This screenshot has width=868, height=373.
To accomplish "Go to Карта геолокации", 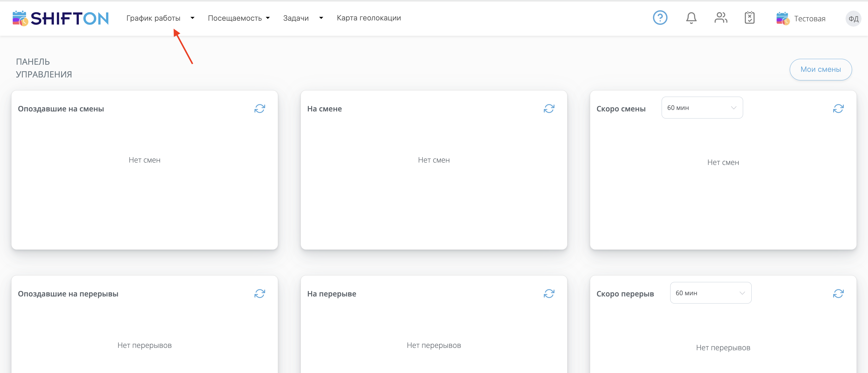I will (x=369, y=18).
